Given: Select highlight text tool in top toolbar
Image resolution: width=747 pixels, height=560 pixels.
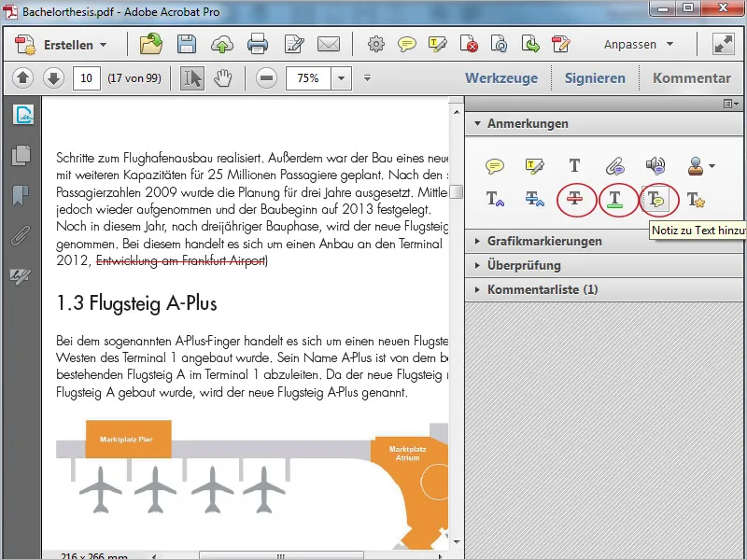Looking at the screenshot, I should [x=437, y=44].
